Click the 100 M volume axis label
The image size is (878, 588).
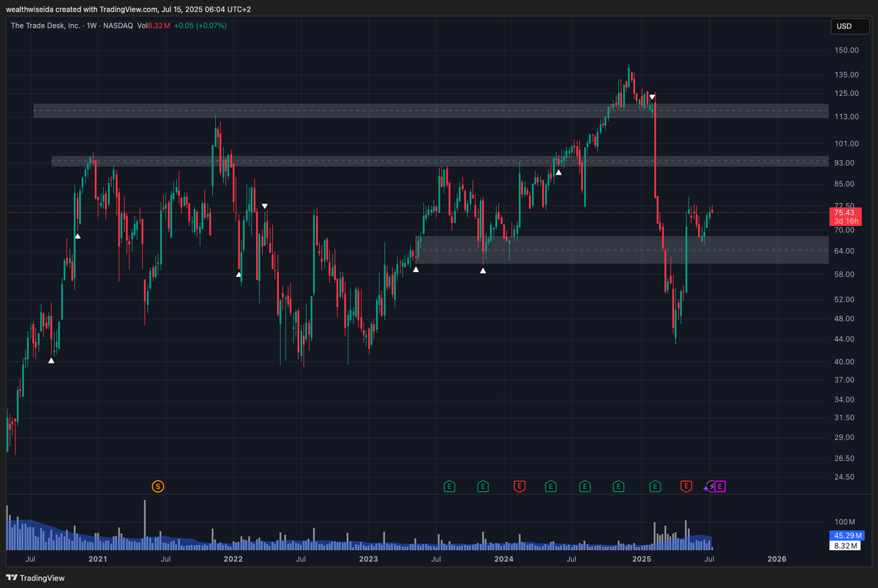point(847,522)
